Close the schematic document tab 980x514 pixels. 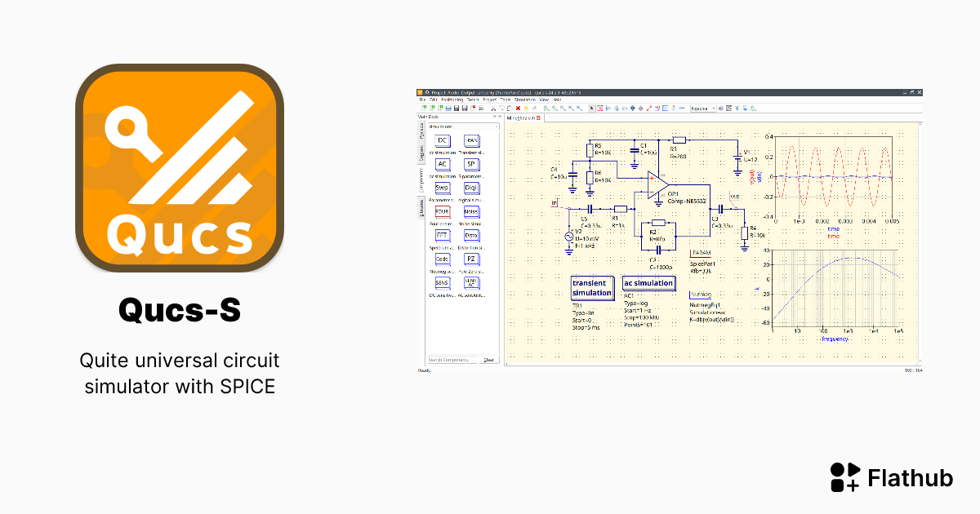538,118
